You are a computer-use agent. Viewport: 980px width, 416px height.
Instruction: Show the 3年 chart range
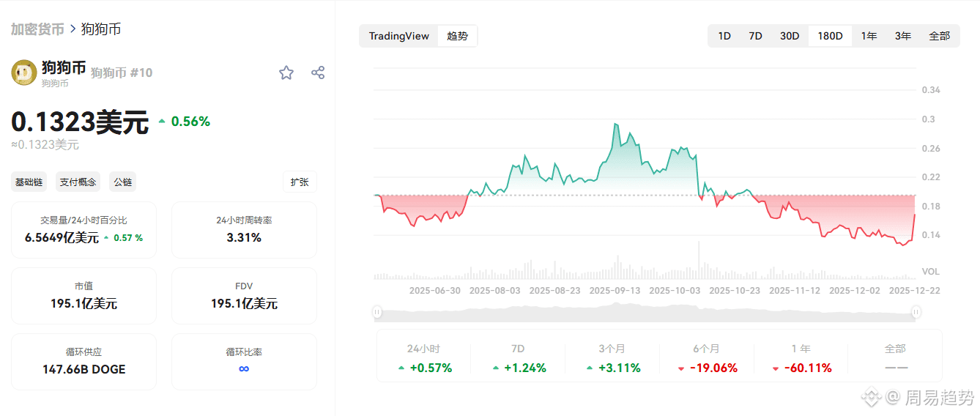tap(902, 36)
